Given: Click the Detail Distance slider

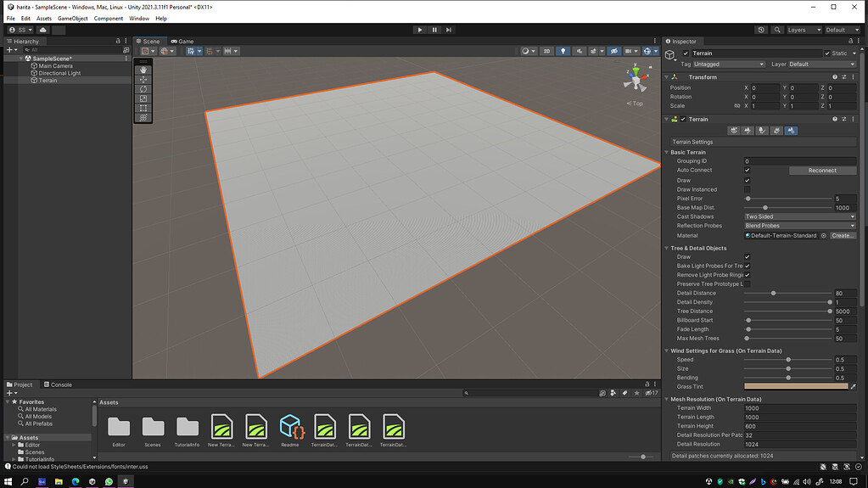Looking at the screenshot, I should pos(788,294).
